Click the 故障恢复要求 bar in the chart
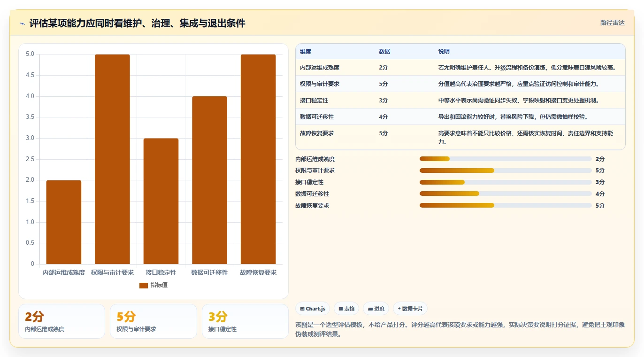Image resolution: width=644 pixels, height=357 pixels. [258, 159]
